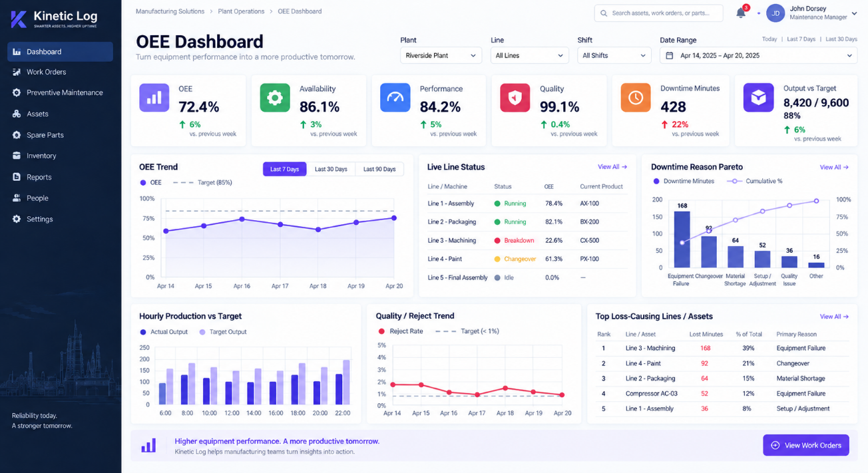This screenshot has height=473, width=868.
Task: Click the Today quick date link
Action: tap(769, 39)
